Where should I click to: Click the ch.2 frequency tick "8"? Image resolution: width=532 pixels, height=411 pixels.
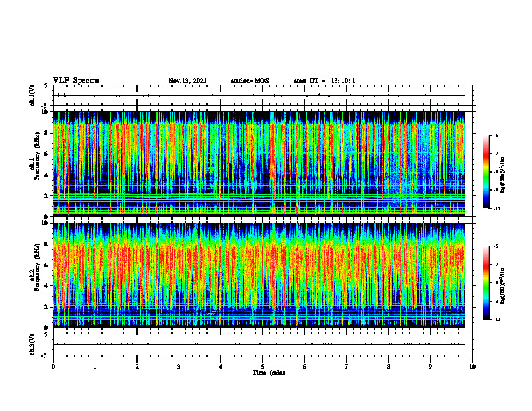pos(46,244)
